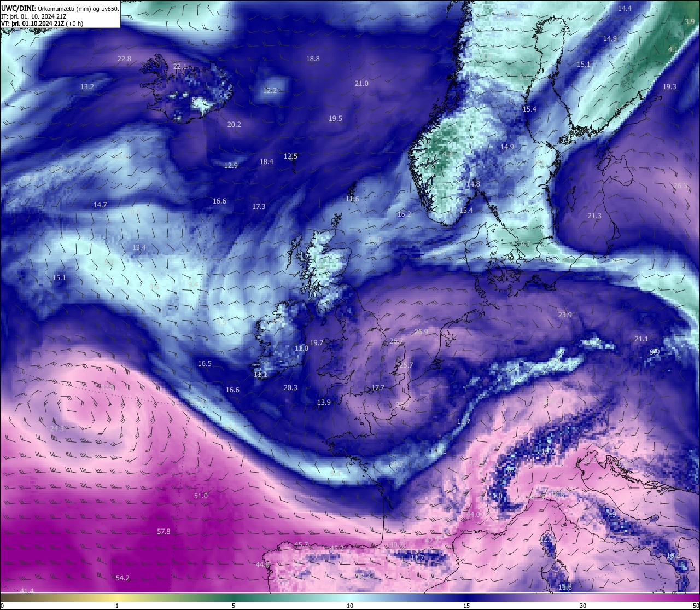Click the 24.3 value in Atlantic cyclone
This screenshot has height=610, width=700.
pyautogui.click(x=57, y=428)
